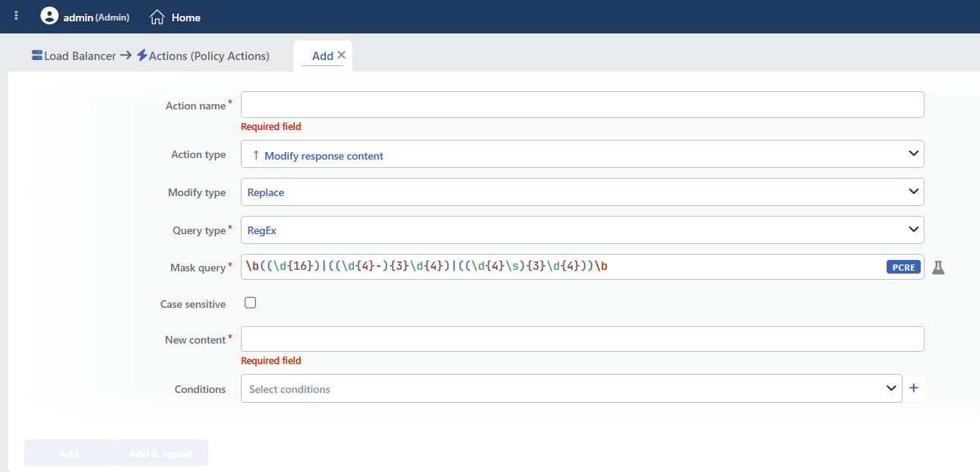
Task: Click the Modify type label
Action: pyautogui.click(x=197, y=192)
